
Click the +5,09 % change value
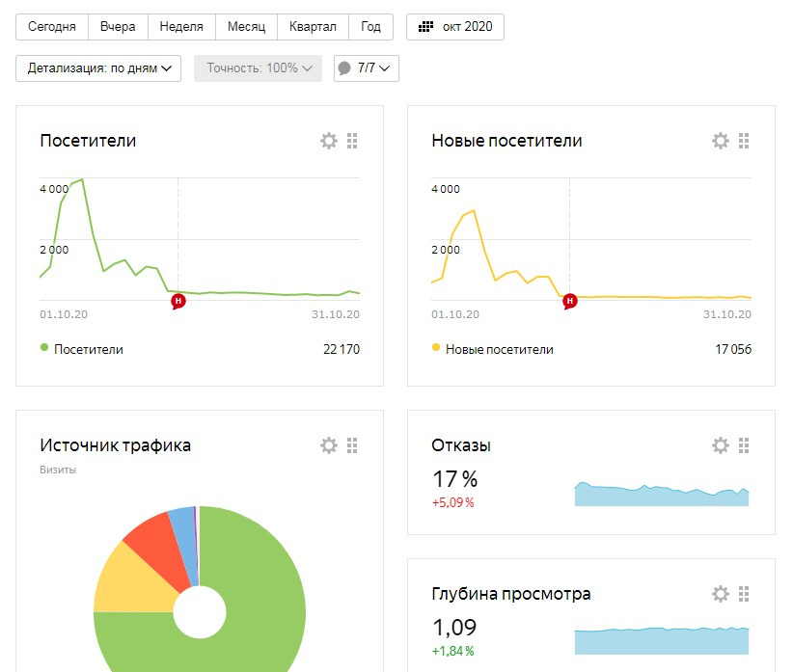click(x=452, y=502)
